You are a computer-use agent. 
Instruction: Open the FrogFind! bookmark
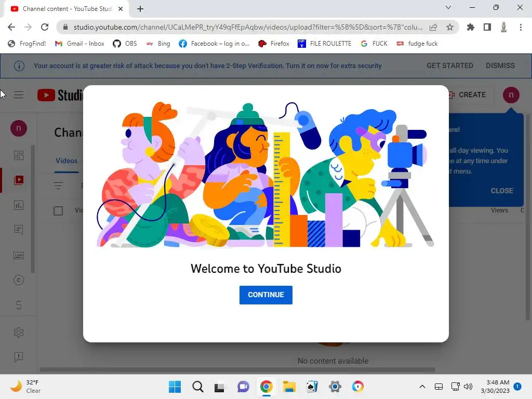(27, 44)
